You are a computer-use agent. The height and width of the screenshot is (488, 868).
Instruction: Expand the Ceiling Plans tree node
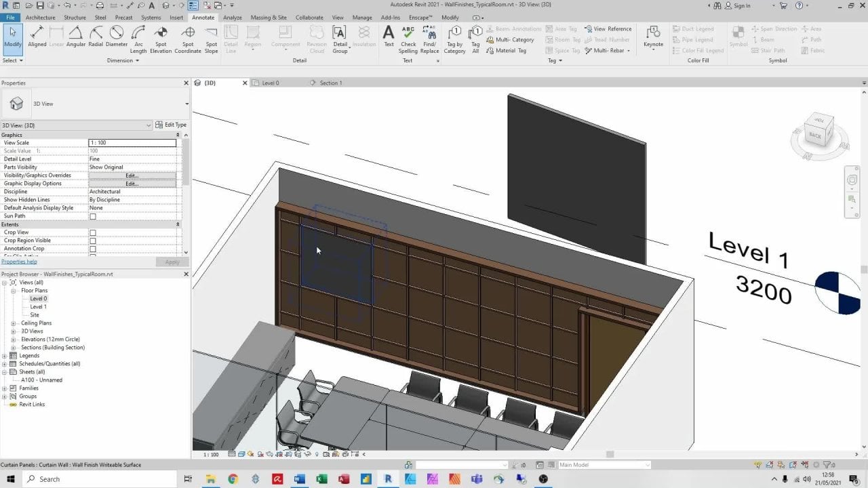(14, 323)
